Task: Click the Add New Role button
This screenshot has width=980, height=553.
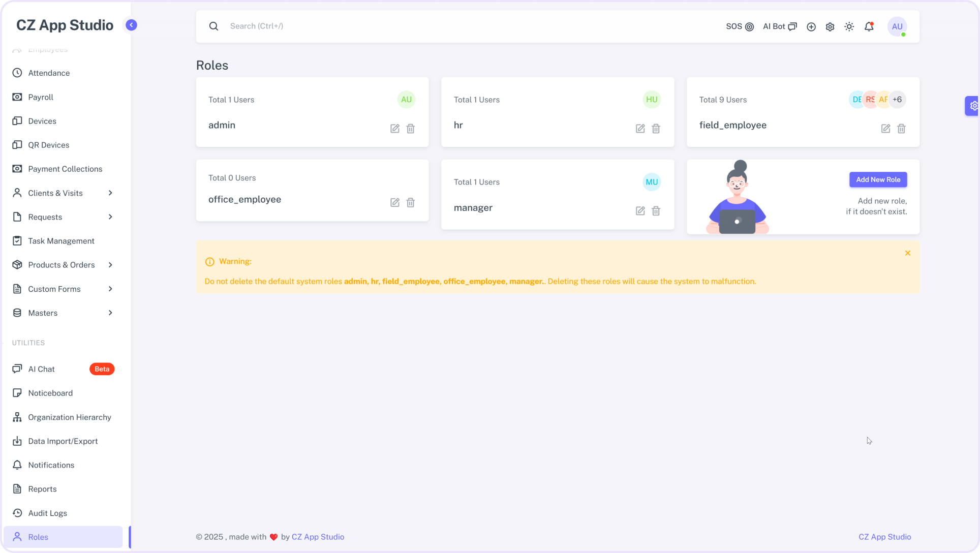Action: tap(878, 179)
